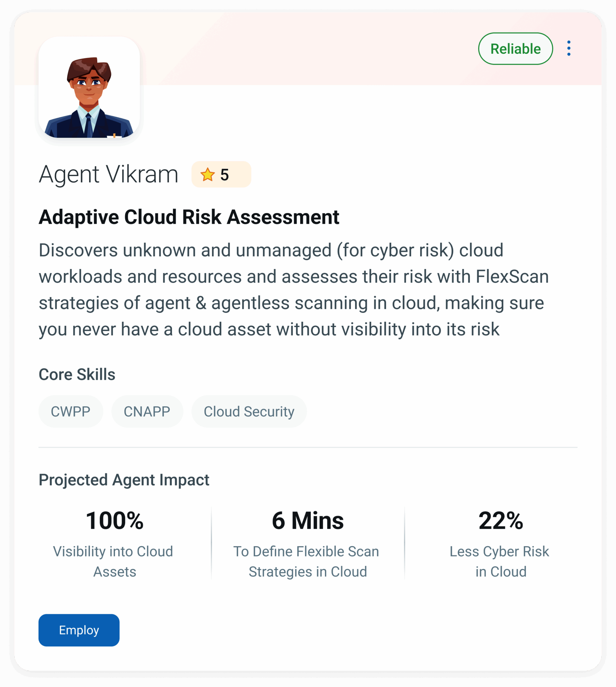Select the CNAPP skill tag
This screenshot has height=687, width=616.
147,411
